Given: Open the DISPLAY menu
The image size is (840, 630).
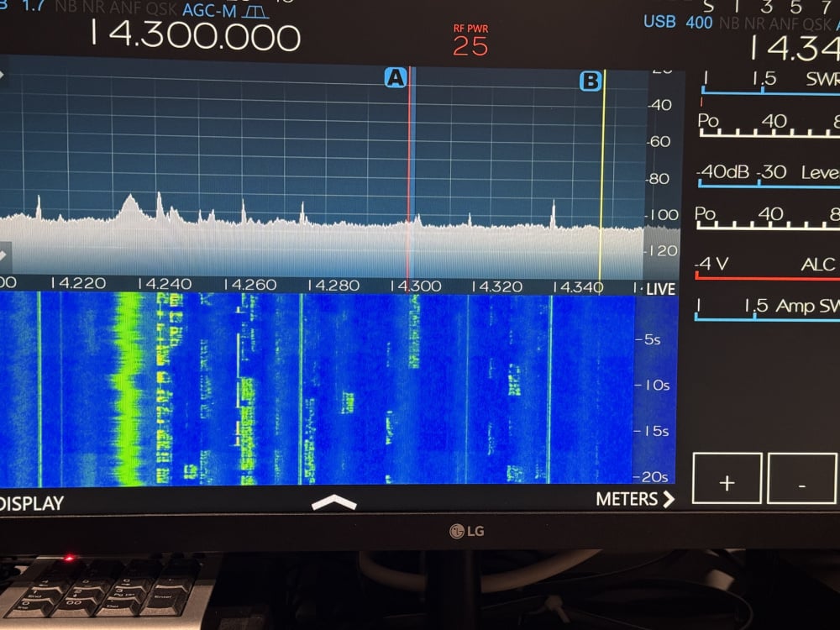Looking at the screenshot, I should tap(31, 503).
